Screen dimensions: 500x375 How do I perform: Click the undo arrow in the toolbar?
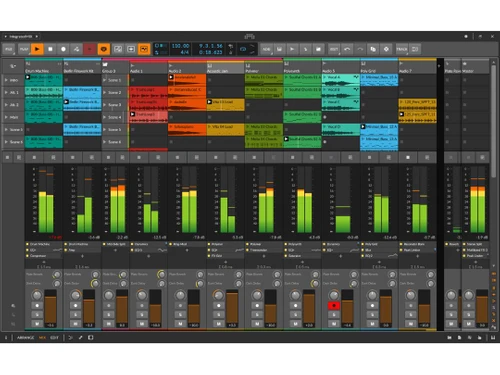tap(347, 49)
